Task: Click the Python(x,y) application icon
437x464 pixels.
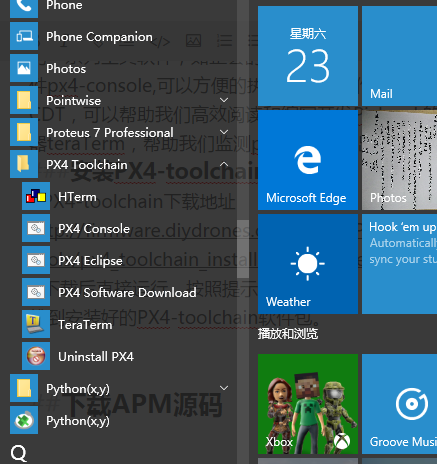Action: click(24, 420)
